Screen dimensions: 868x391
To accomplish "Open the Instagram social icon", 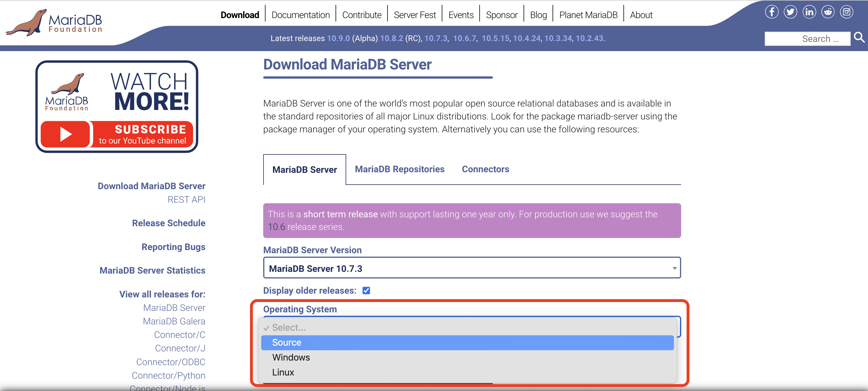I will tap(846, 12).
